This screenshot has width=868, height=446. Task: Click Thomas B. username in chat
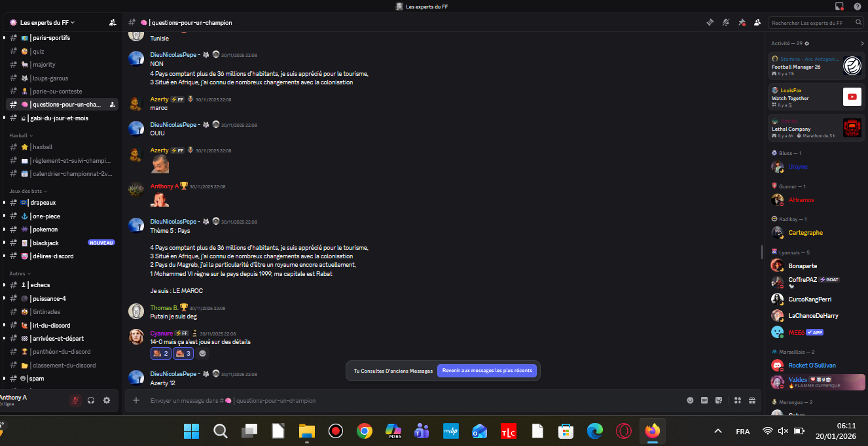click(x=164, y=307)
